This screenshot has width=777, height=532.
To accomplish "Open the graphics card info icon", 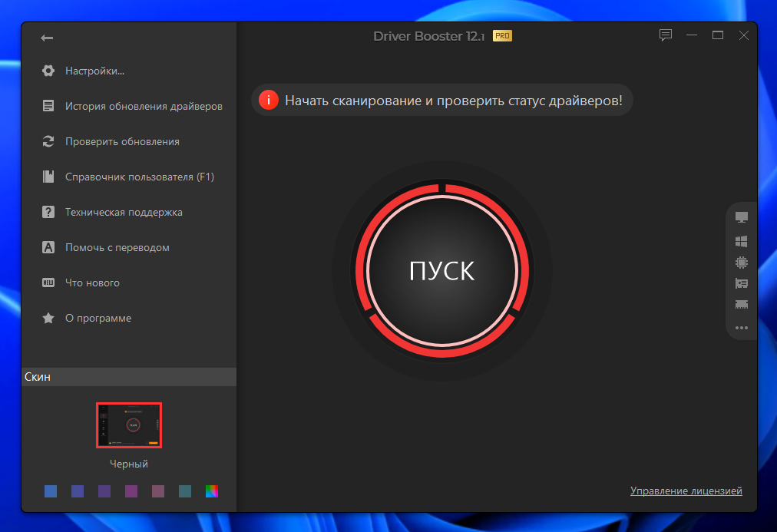I will [741, 283].
